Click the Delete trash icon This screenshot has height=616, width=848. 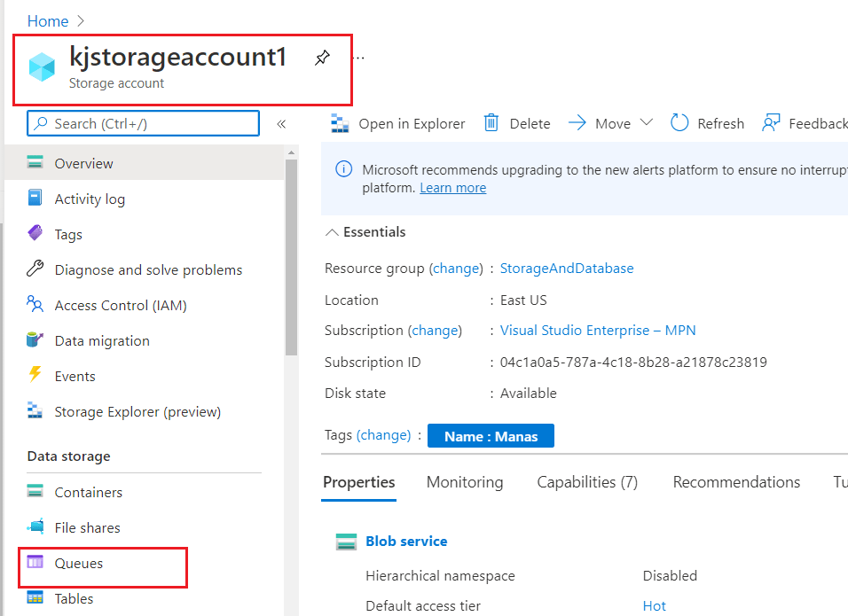(491, 123)
